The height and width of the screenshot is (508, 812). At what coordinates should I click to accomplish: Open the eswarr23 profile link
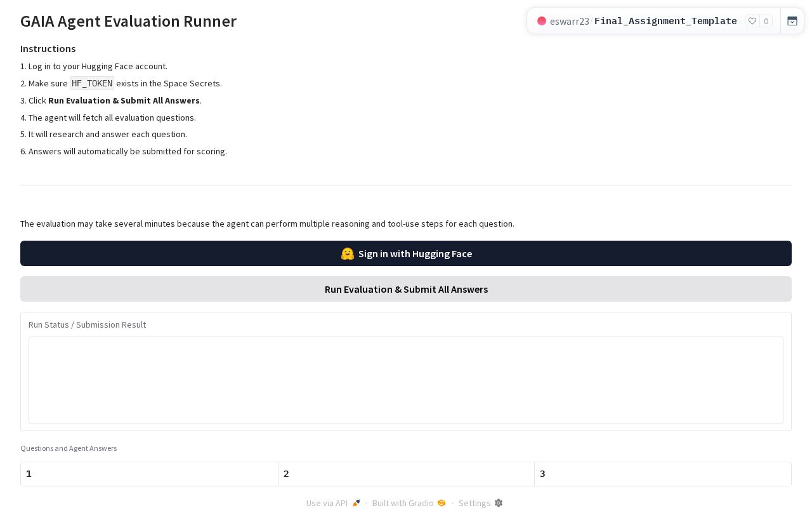click(x=569, y=21)
